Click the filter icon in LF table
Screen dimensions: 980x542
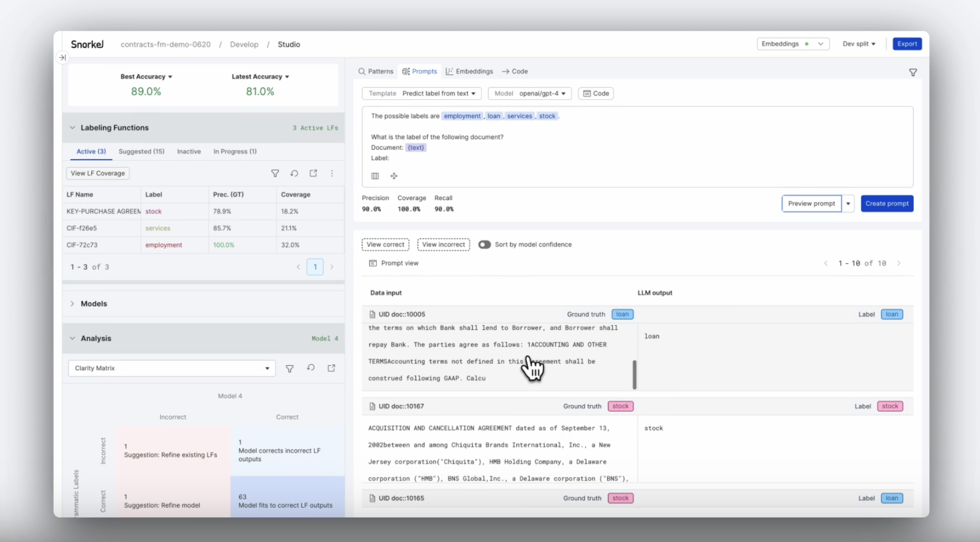[x=275, y=173]
